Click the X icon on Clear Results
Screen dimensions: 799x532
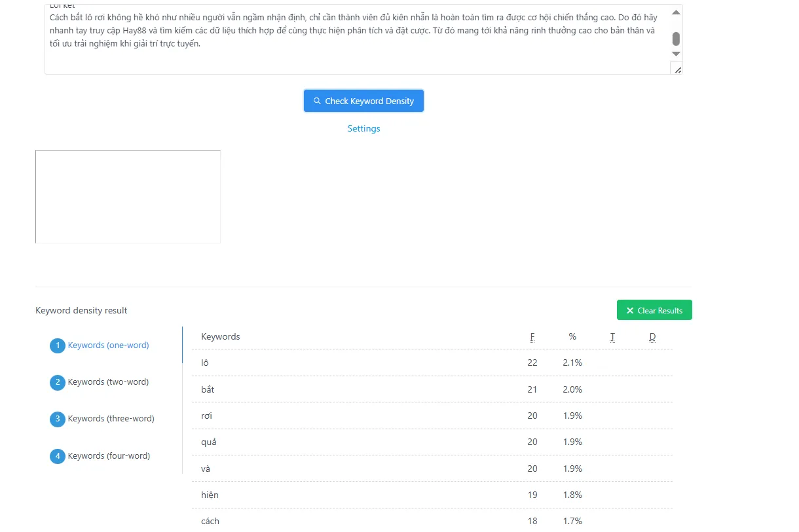(x=630, y=311)
